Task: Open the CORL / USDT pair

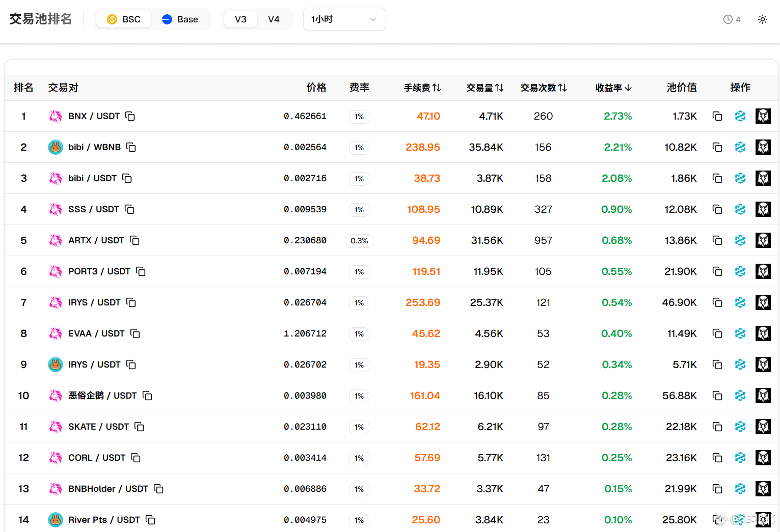Action: click(96, 458)
